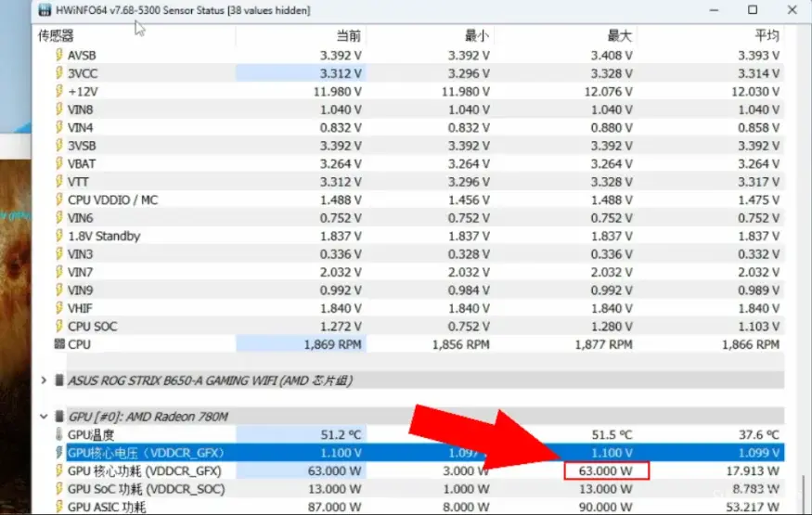
Task: Click the lightning icon next to CPU SOC
Action: coord(59,327)
